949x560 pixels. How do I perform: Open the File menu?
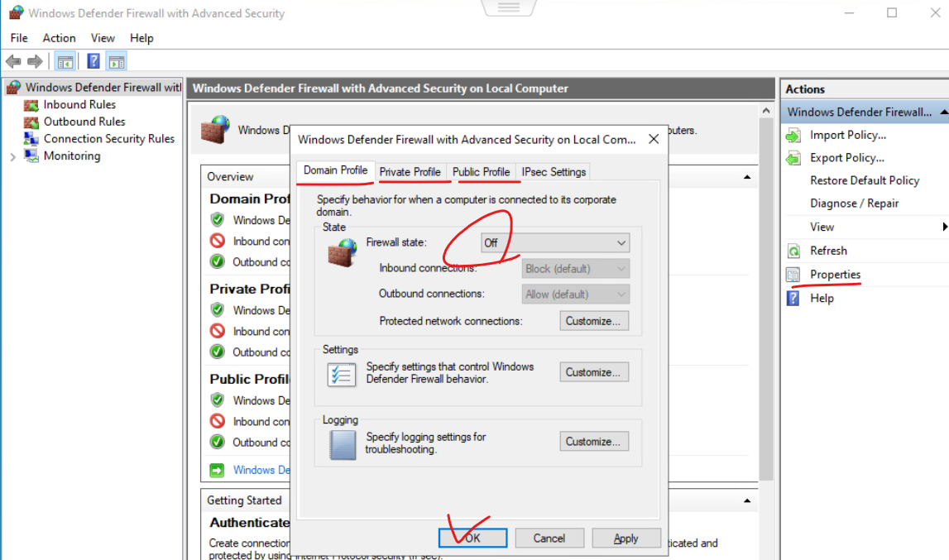tap(19, 38)
